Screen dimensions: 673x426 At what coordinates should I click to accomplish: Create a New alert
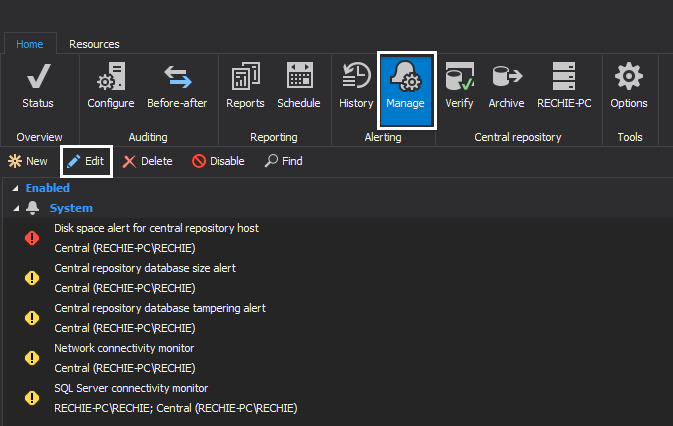click(x=28, y=161)
